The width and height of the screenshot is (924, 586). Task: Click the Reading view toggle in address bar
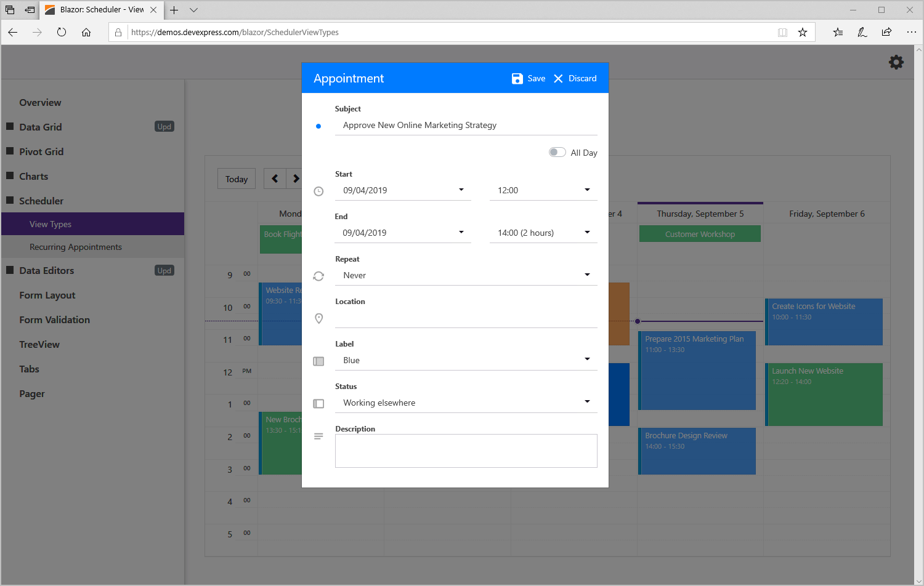click(782, 32)
